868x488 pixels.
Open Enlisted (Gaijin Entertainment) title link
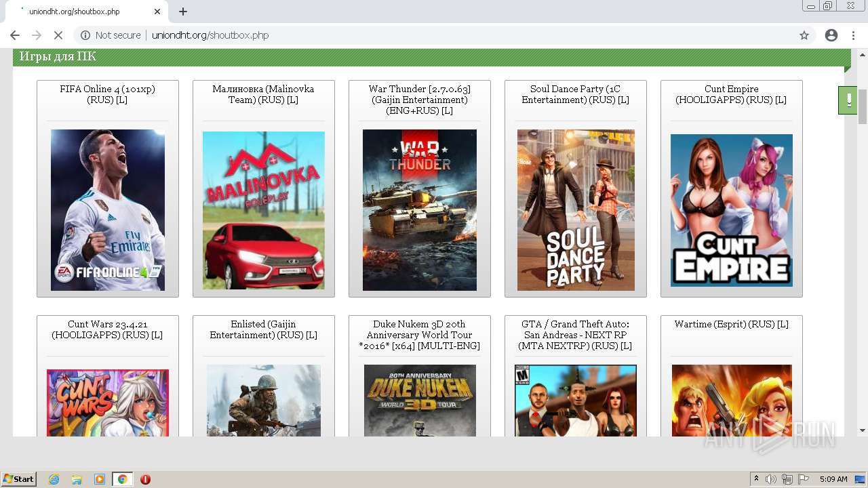point(263,329)
